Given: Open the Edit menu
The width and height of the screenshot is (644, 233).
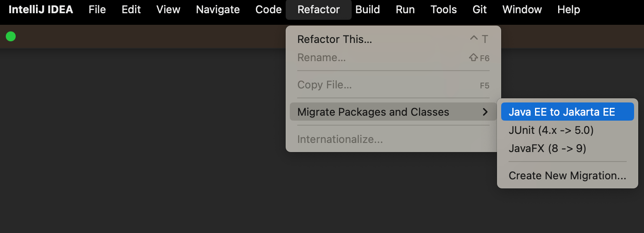Looking at the screenshot, I should (x=131, y=10).
